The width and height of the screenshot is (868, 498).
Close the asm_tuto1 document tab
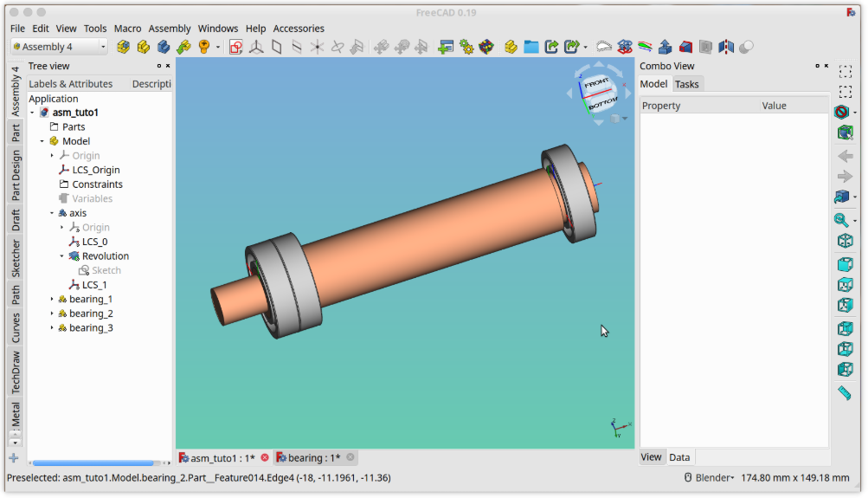[x=265, y=457]
